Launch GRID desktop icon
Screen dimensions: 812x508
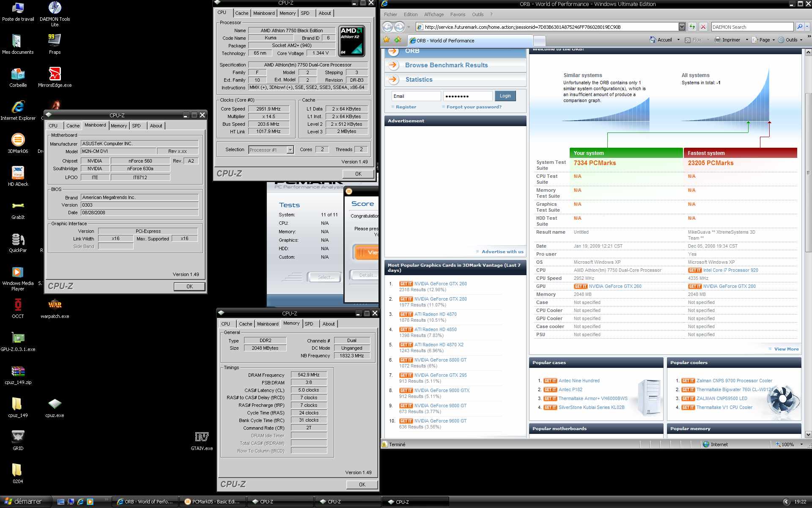click(18, 441)
